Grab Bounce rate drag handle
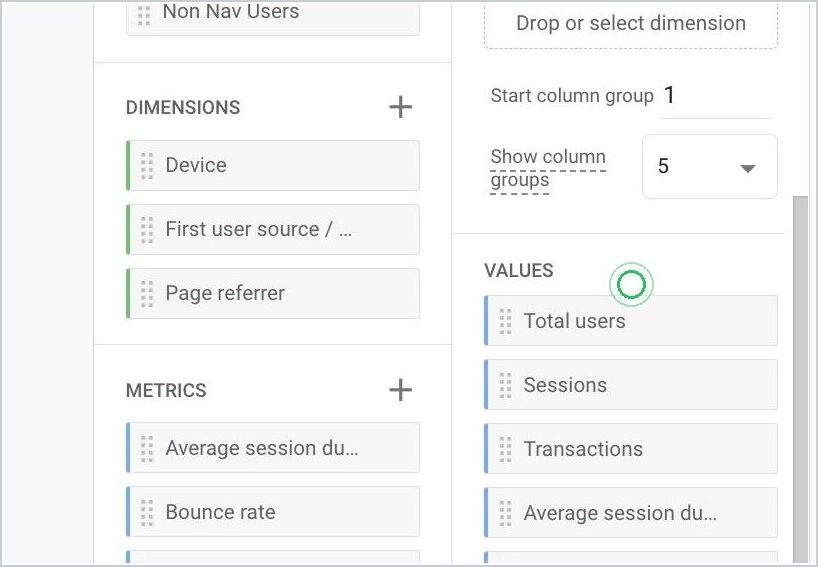This screenshot has height=567, width=818. (x=147, y=512)
